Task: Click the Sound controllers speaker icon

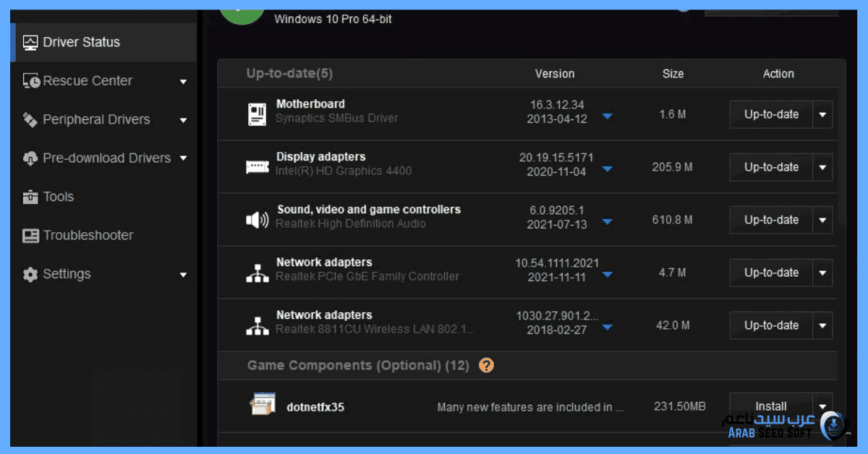Action: (257, 220)
